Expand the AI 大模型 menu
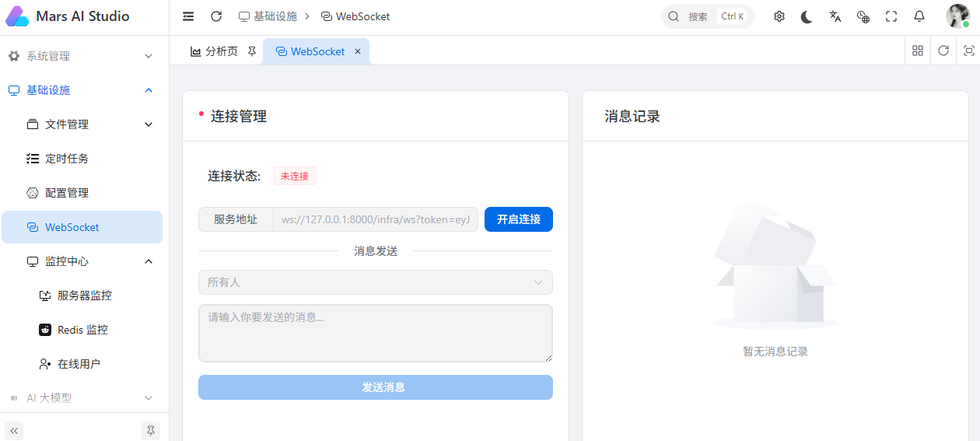The width and height of the screenshot is (980, 441). (82, 398)
